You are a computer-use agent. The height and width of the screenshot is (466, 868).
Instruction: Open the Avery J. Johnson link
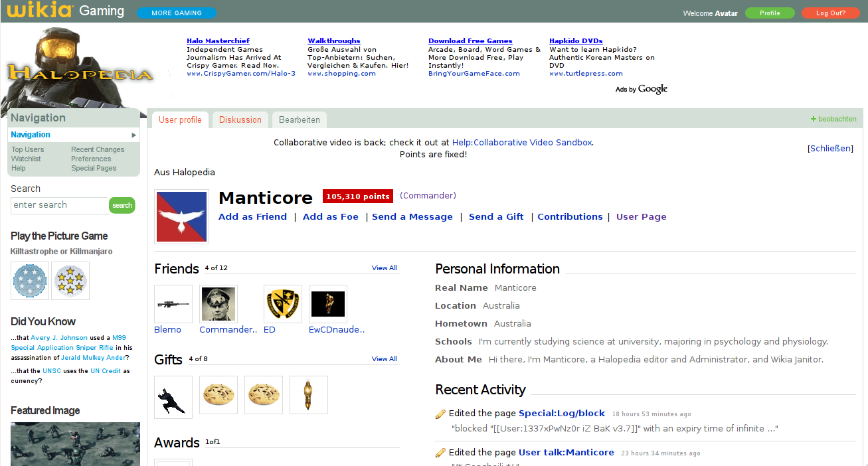(x=59, y=338)
